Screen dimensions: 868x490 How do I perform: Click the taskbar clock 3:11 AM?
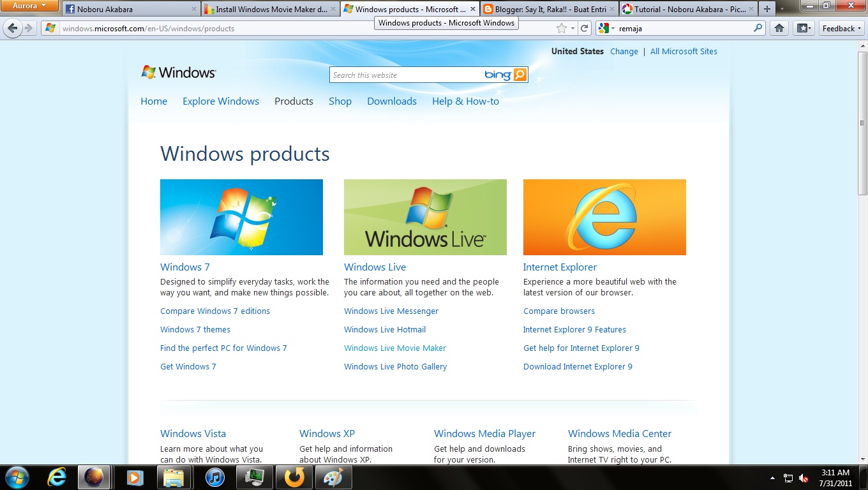pyautogui.click(x=835, y=473)
